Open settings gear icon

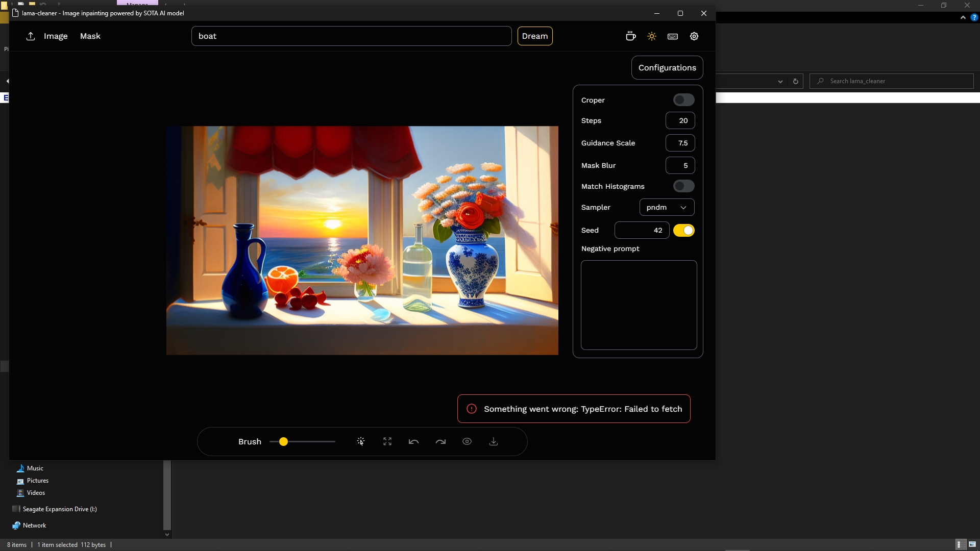694,36
